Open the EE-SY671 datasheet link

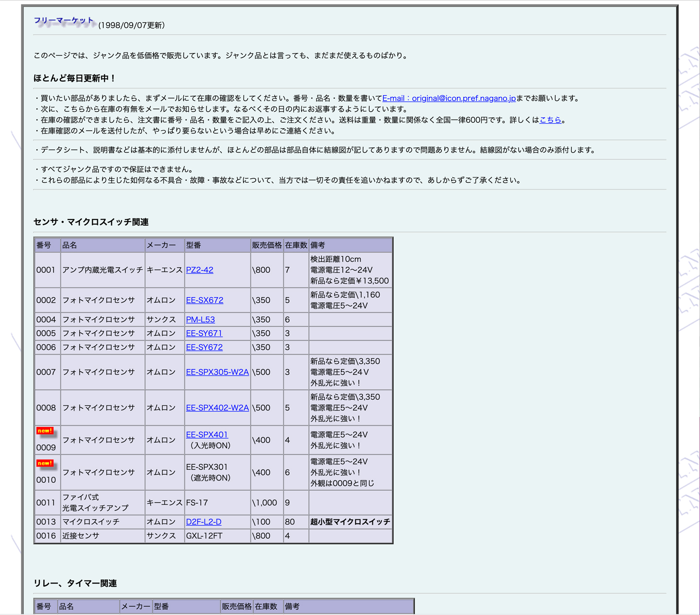tap(204, 333)
